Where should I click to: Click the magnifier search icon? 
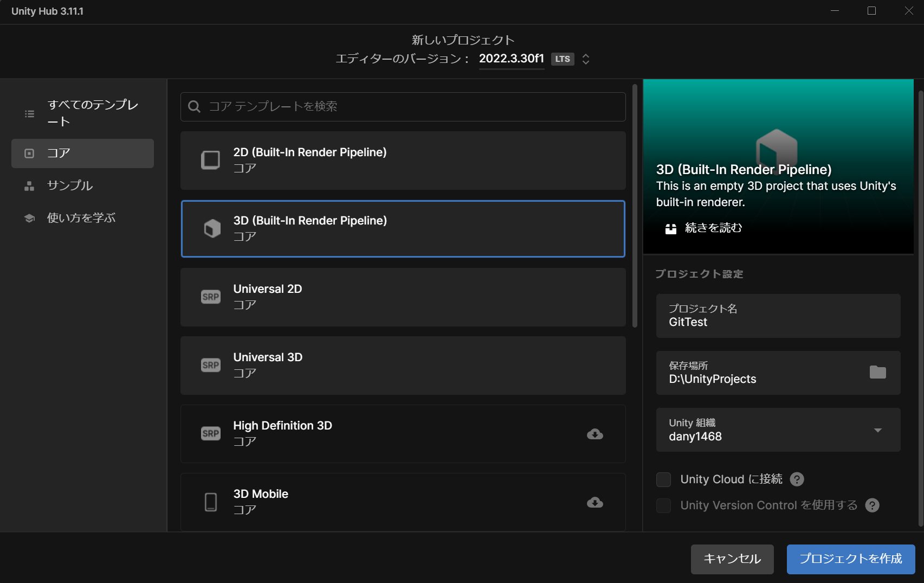tap(194, 106)
